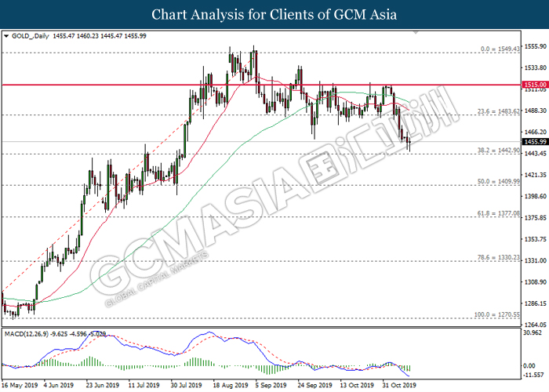549x392 pixels.
Task: Click the Fibonacci label 78.6 = 1330.23
Action: 499,257
